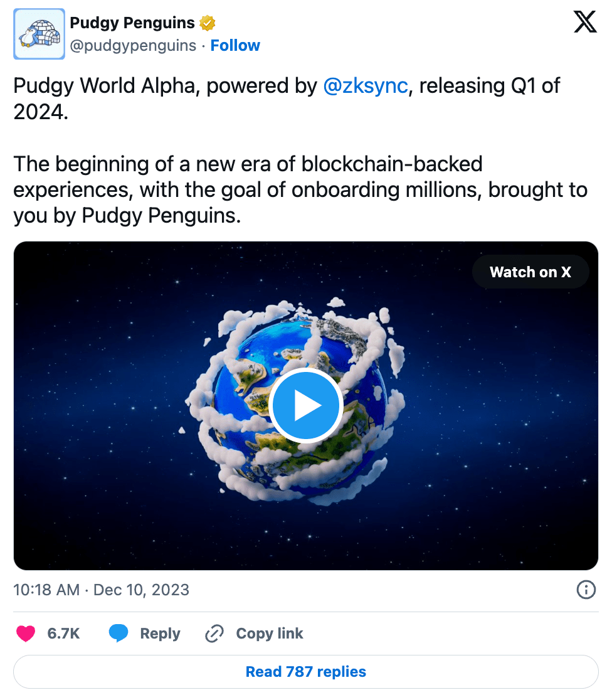612x700 pixels.
Task: Click the Pudgy Penguins igloo avatar
Action: [x=39, y=34]
